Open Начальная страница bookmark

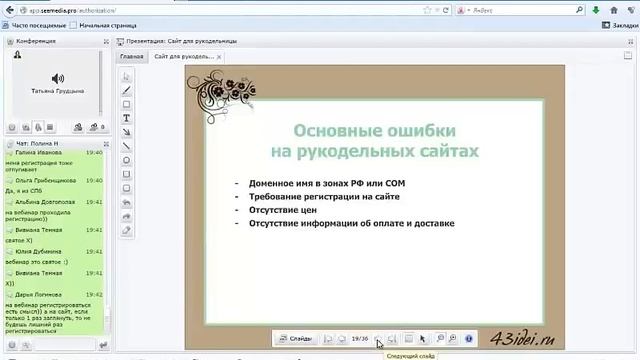click(103, 25)
